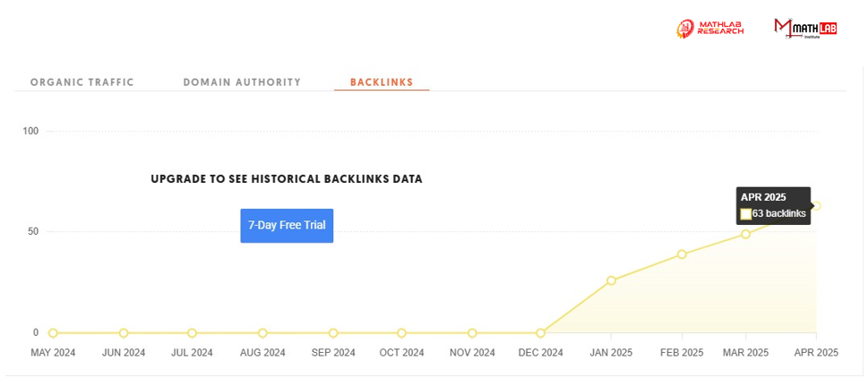868x387 pixels.
Task: Switch to the Organic Traffic tab
Action: 82,82
